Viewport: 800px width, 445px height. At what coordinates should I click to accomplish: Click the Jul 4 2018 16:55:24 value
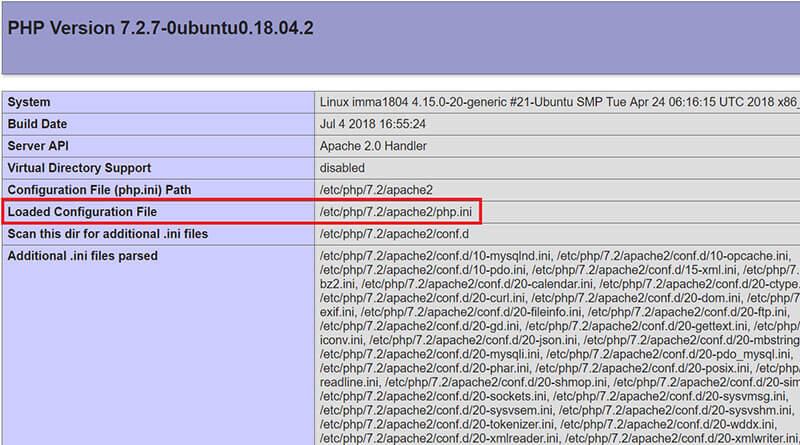(372, 124)
